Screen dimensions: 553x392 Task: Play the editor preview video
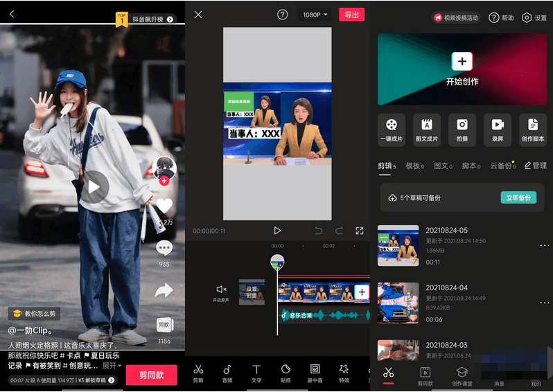(x=277, y=231)
